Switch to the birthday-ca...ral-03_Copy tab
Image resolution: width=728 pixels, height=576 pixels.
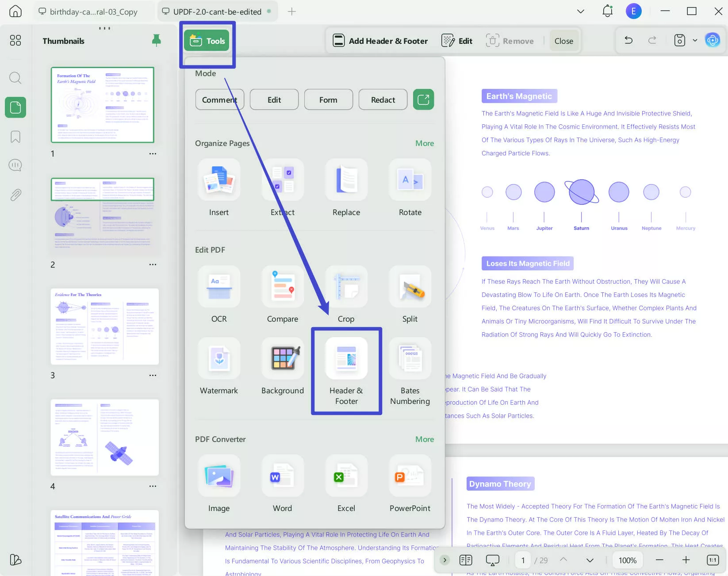coord(93,12)
